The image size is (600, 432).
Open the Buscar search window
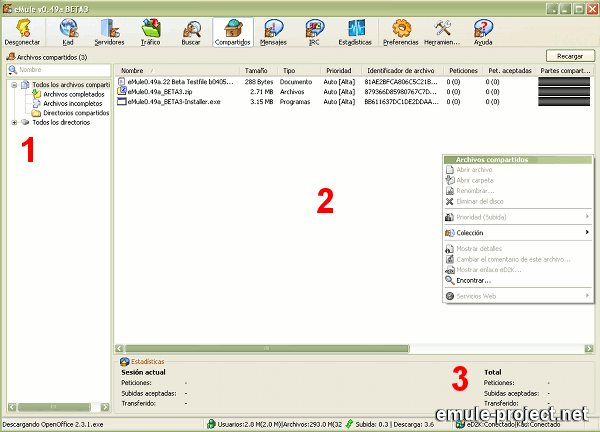[191, 32]
